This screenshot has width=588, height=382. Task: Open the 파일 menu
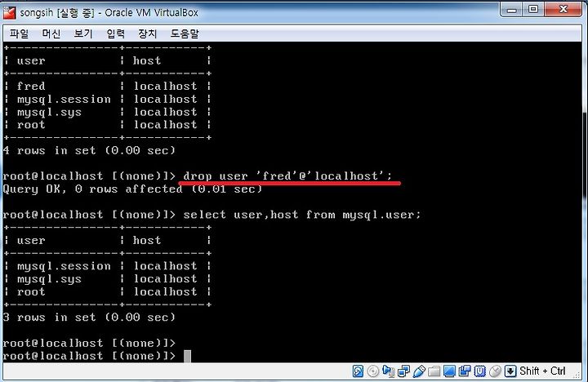click(x=19, y=33)
